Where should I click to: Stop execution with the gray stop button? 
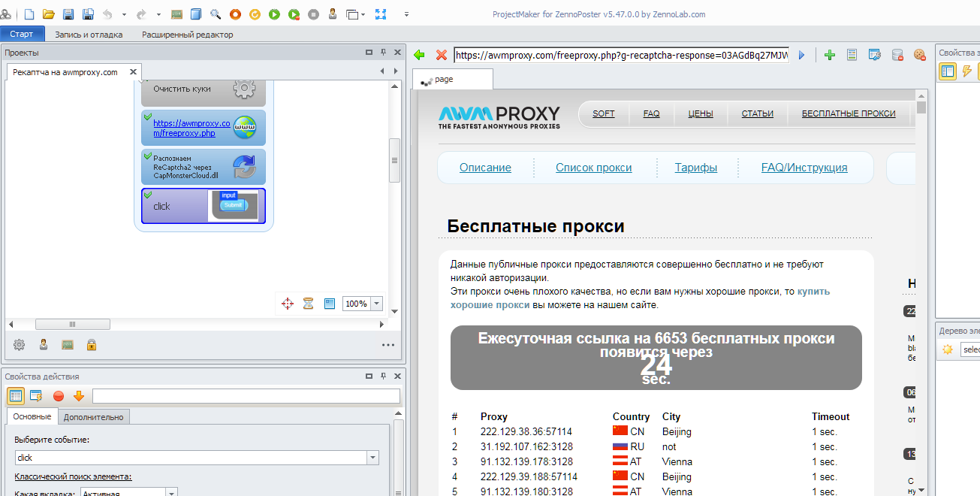click(x=313, y=14)
